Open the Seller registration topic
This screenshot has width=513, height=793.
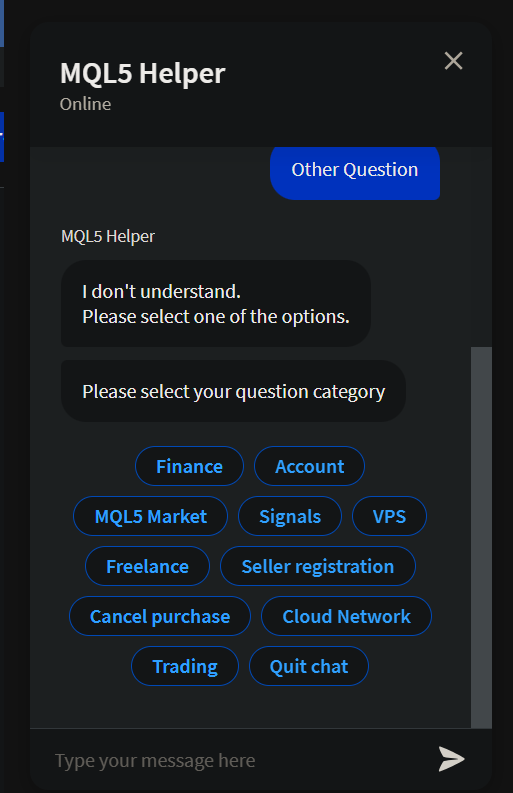[x=318, y=566]
